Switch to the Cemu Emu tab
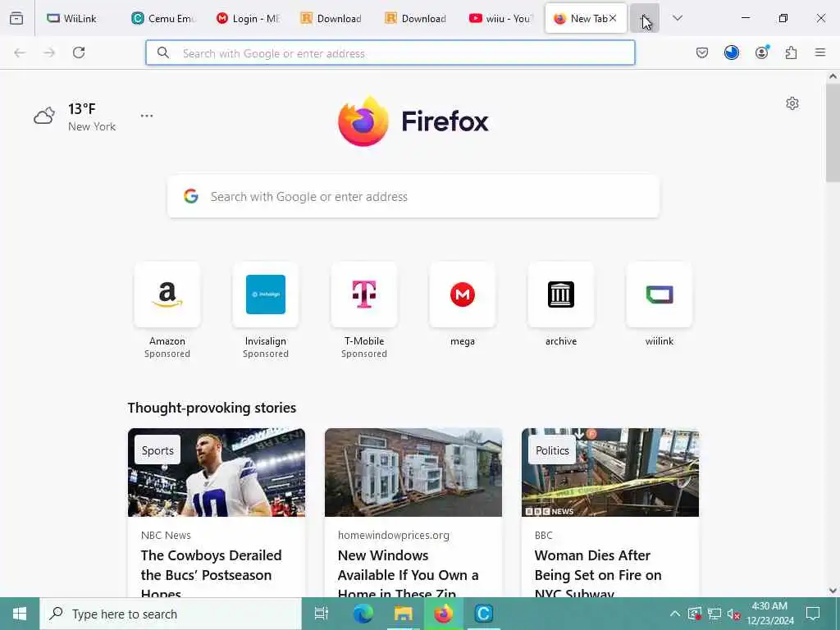Screen dimensions: 840x630 (163, 18)
